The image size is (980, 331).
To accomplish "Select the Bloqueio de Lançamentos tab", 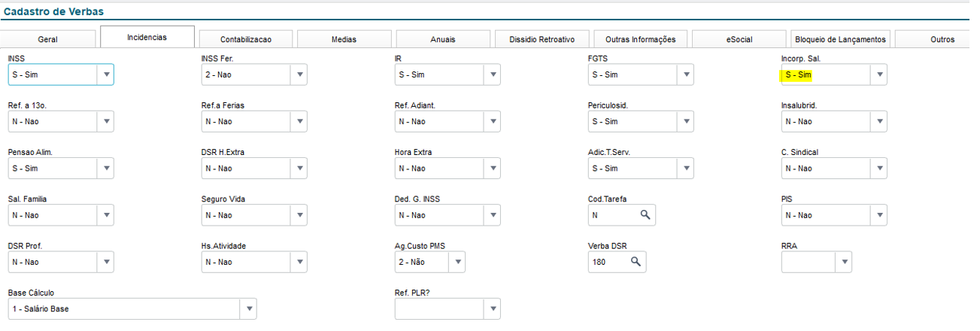I will tap(841, 39).
